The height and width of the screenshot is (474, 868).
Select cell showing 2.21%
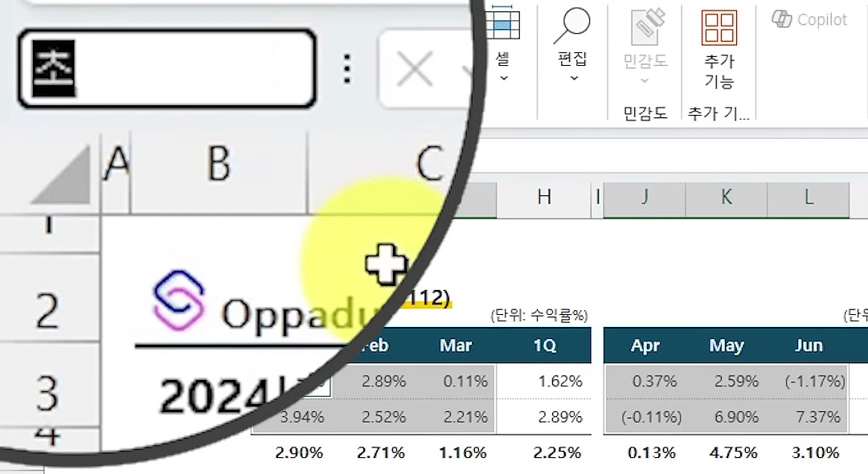point(456,416)
